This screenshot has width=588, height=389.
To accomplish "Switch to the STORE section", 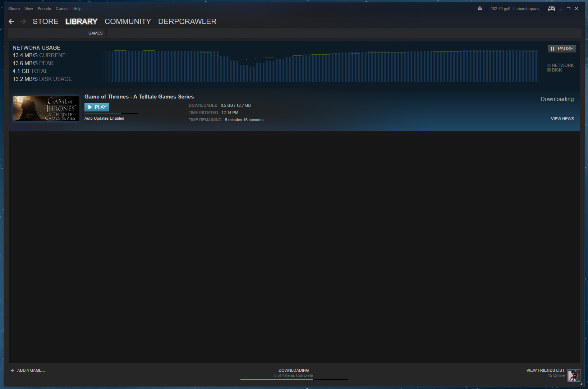I will 45,22.
